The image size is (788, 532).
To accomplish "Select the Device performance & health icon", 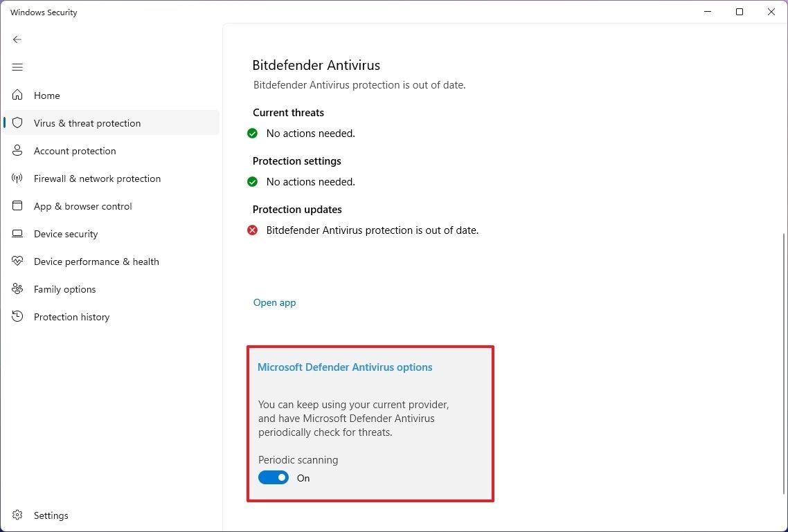I will click(17, 261).
